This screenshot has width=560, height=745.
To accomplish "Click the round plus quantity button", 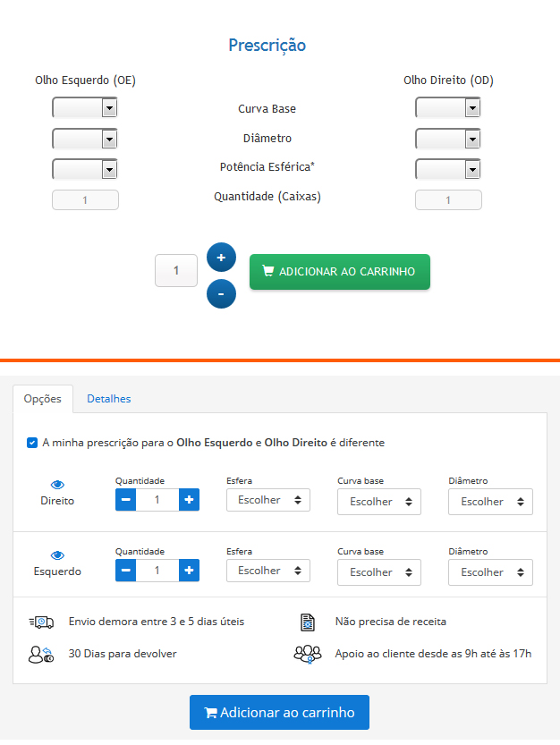I will (x=221, y=258).
